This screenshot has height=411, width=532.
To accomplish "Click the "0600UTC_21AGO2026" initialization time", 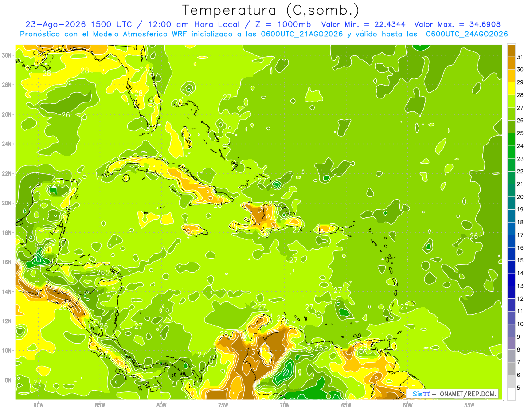I will point(301,34).
